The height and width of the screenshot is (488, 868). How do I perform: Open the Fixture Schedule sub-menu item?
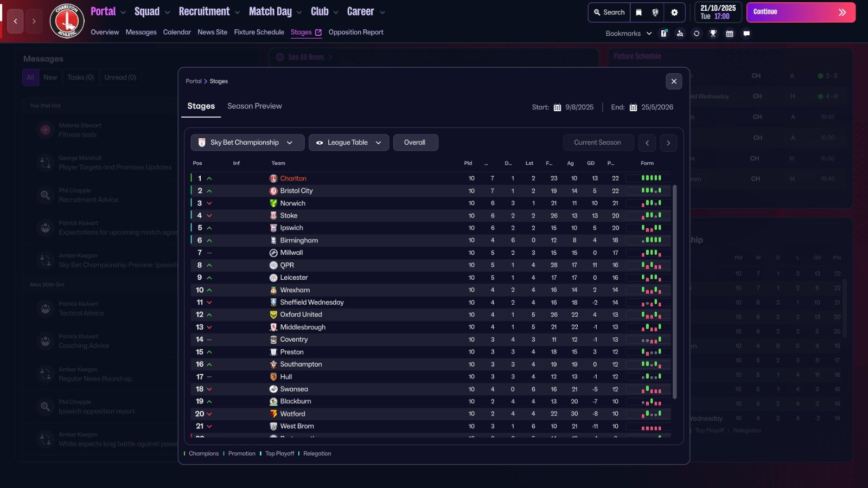(x=259, y=32)
